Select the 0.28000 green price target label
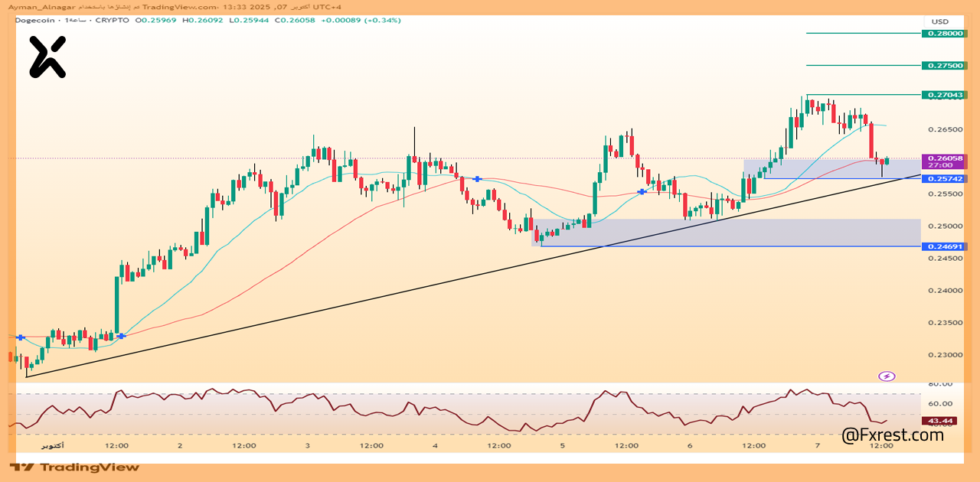 pos(945,34)
